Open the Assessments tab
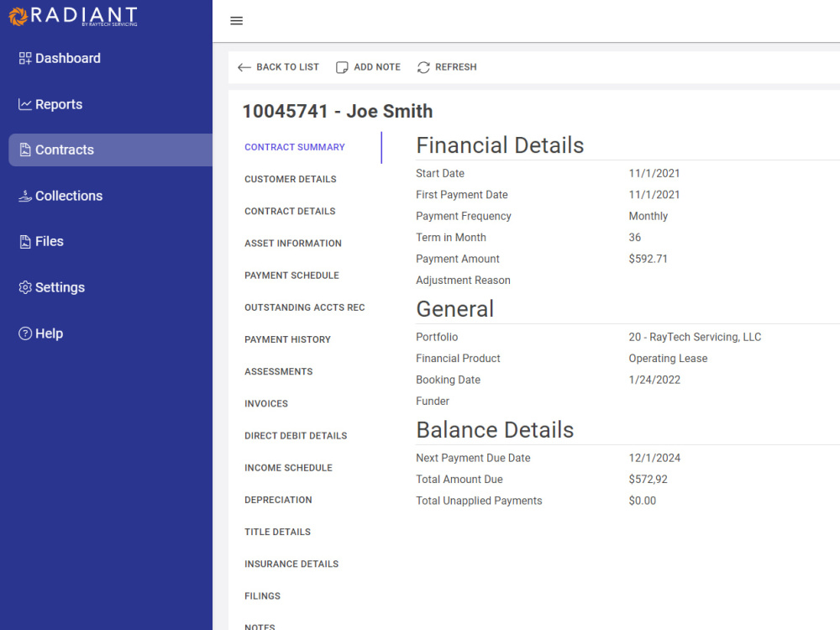Viewport: 840px width, 630px height. 279,372
